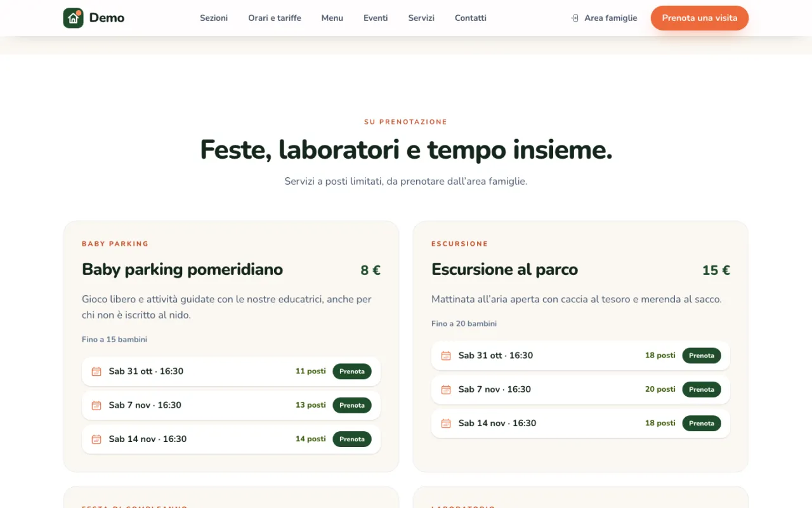Click the 15 € price
This screenshot has height=508, width=812.
tap(716, 271)
